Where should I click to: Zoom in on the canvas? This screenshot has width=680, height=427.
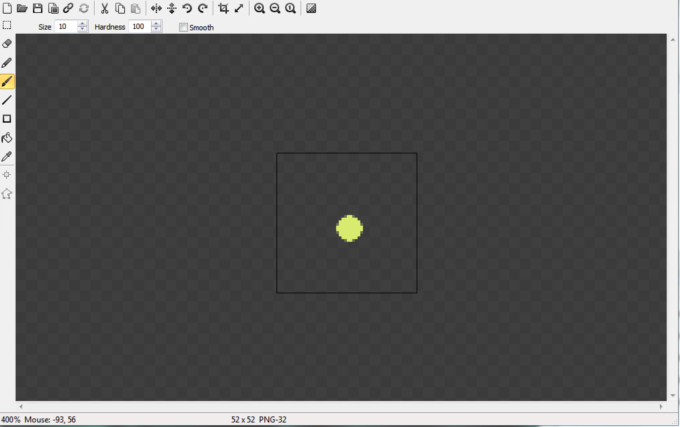click(259, 8)
